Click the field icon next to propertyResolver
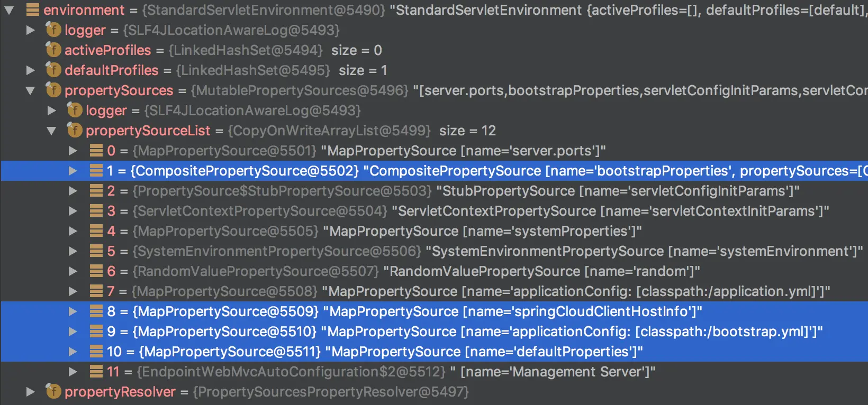The width and height of the screenshot is (868, 405). click(x=53, y=392)
